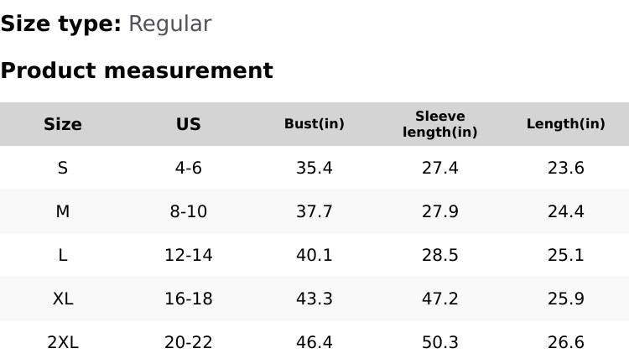Screen dimensions: 629x364
Task: Select the 50.3 sleeve length cell
Action: click(440, 342)
